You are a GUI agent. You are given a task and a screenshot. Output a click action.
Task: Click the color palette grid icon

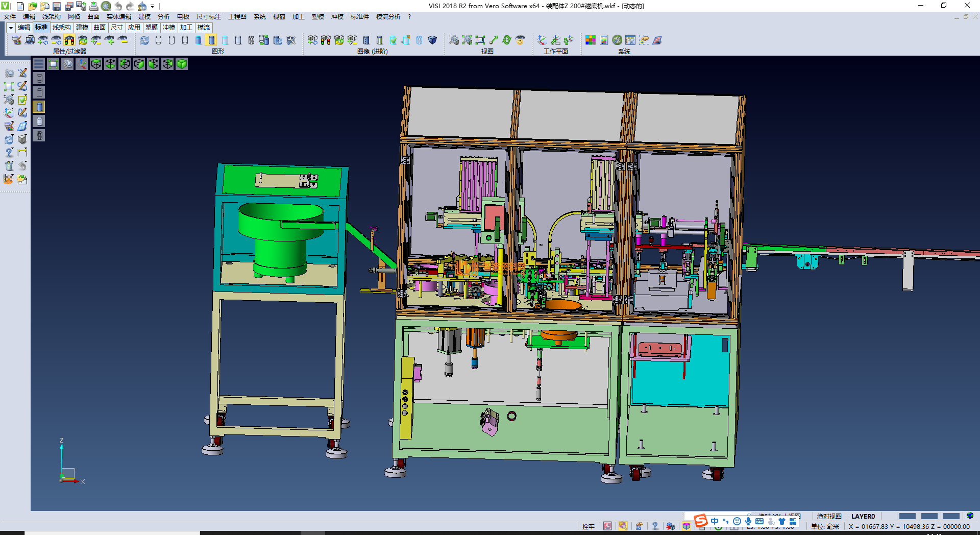[591, 40]
